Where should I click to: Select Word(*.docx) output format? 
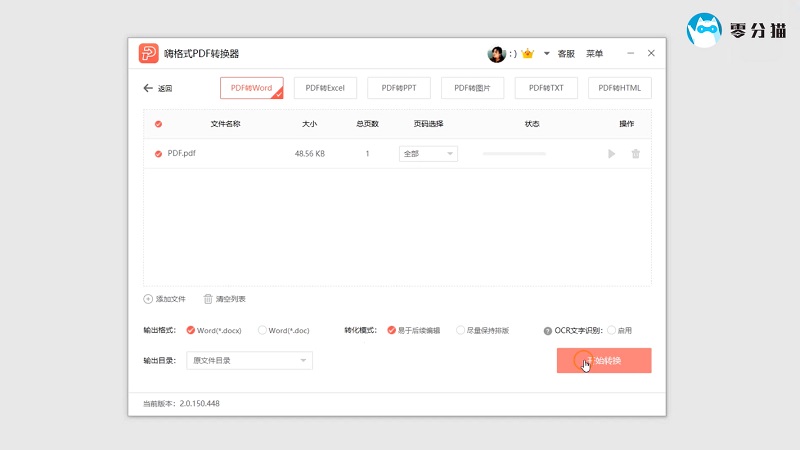click(x=214, y=331)
